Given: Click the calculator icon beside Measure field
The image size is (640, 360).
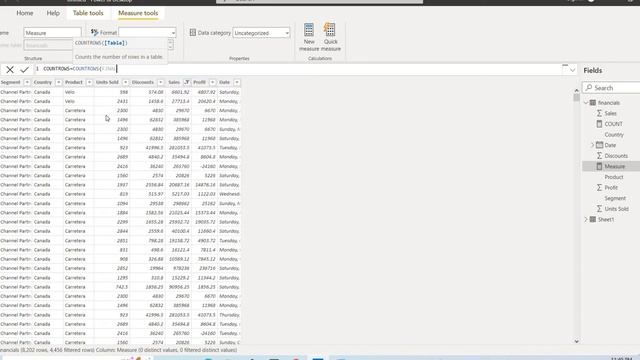Looking at the screenshot, I should pyautogui.click(x=599, y=166).
